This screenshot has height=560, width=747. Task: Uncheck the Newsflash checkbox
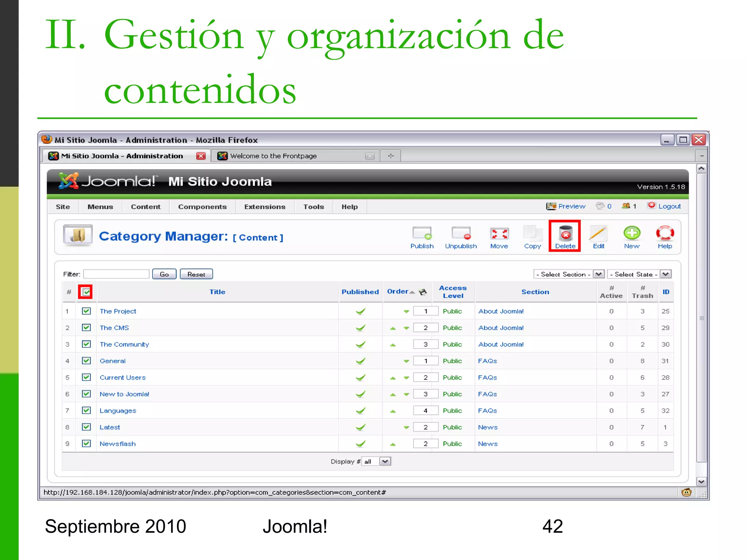point(86,443)
